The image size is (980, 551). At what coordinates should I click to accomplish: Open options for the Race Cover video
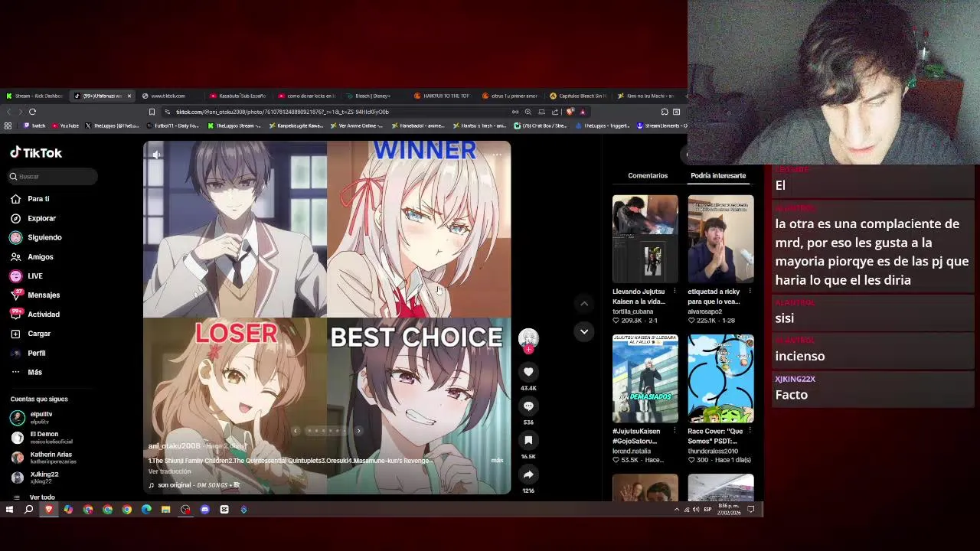750,431
